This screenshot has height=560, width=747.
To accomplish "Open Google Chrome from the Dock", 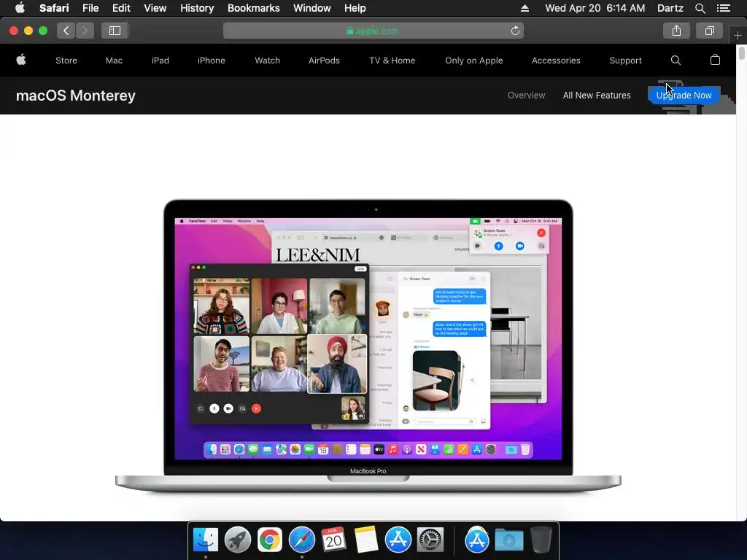I will coord(270,540).
